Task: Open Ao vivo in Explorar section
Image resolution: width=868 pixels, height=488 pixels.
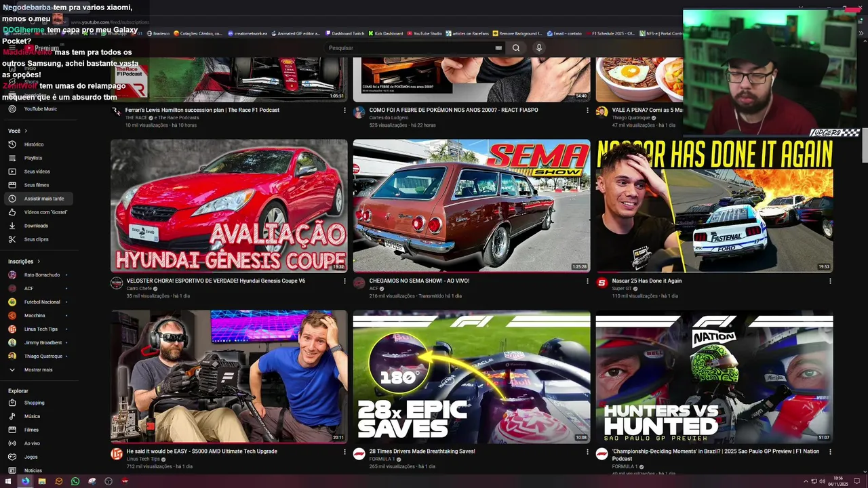Action: pos(32,443)
